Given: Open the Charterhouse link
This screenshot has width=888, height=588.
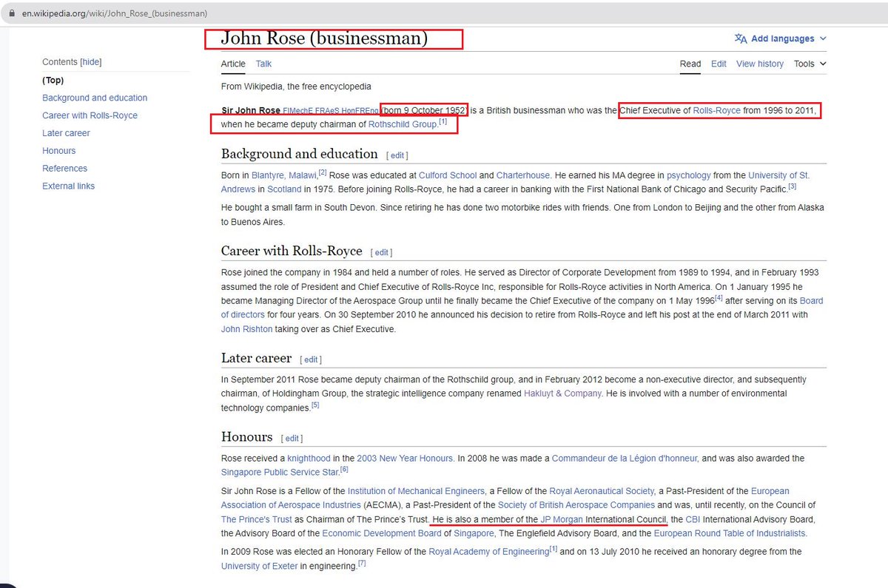Looking at the screenshot, I should click(x=523, y=175).
